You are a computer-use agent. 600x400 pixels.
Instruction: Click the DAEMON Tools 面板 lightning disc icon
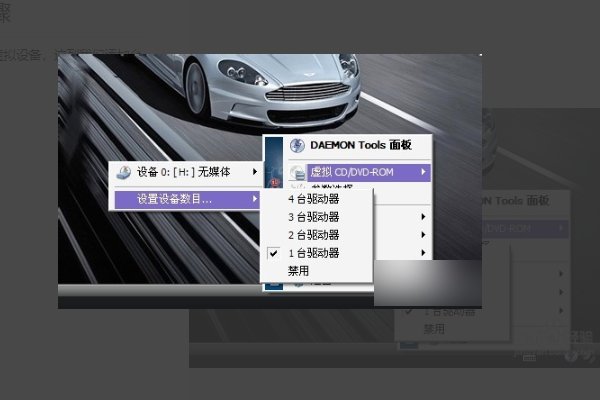[297, 145]
